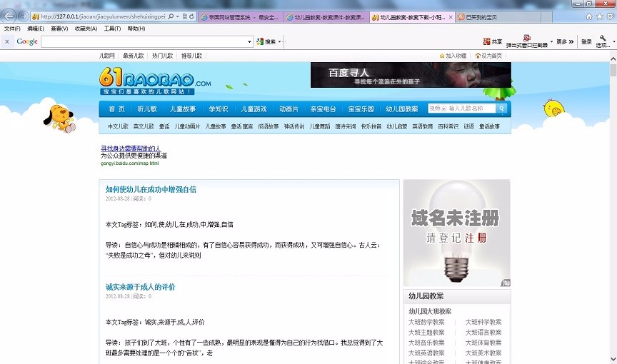Open 动画片 in the navigation bar
This screenshot has height=364, width=617.
pos(289,109)
